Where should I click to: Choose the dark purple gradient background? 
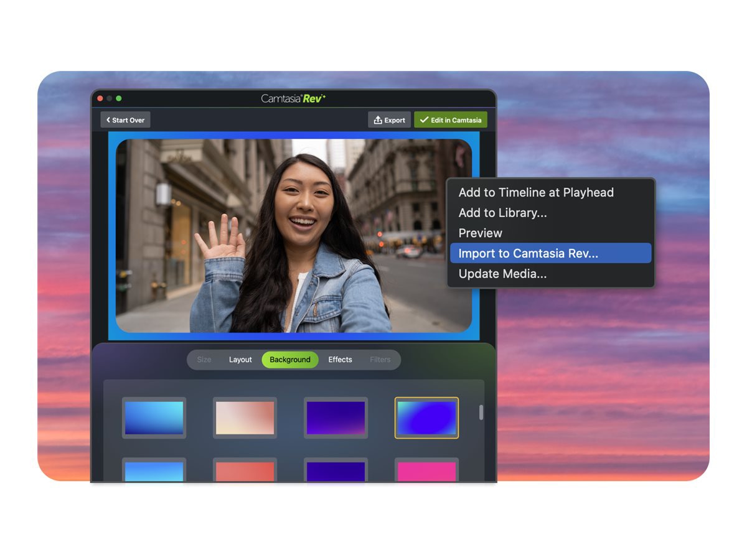click(x=336, y=418)
